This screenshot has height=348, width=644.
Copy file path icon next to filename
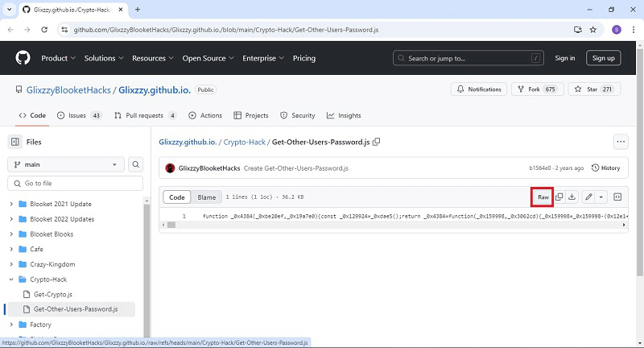(x=376, y=142)
